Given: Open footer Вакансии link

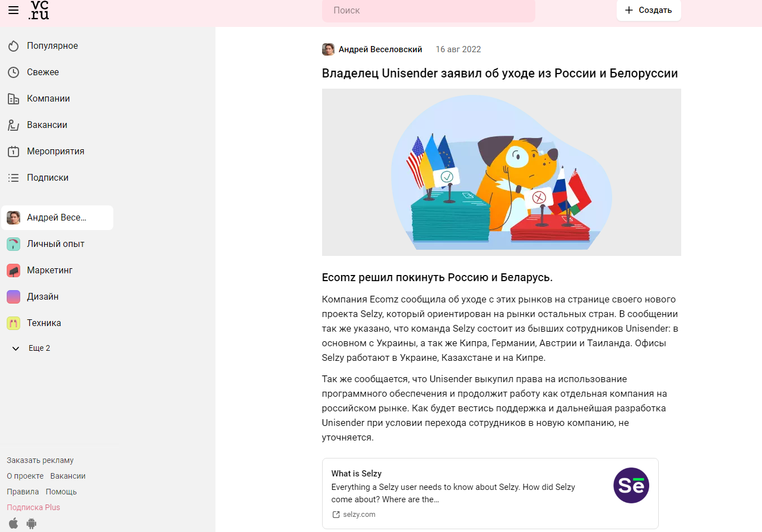Looking at the screenshot, I should (x=68, y=476).
